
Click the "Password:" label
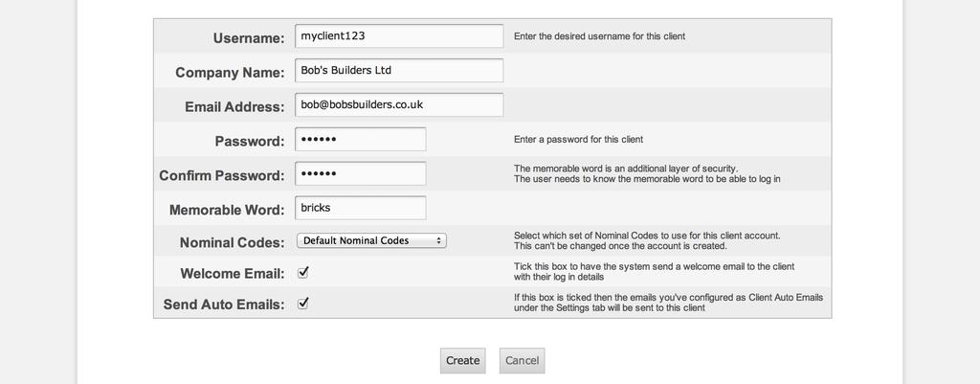(250, 142)
